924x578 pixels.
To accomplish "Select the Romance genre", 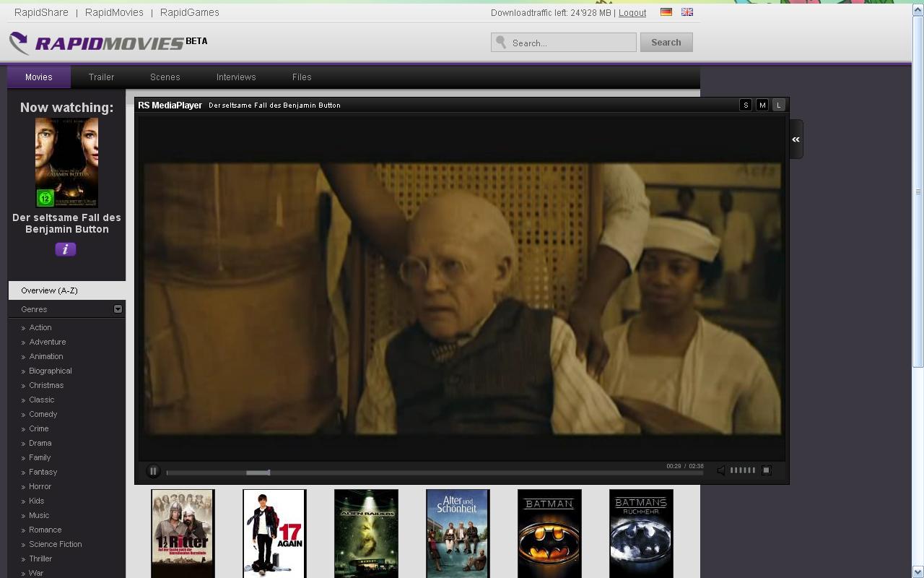I will click(x=45, y=530).
